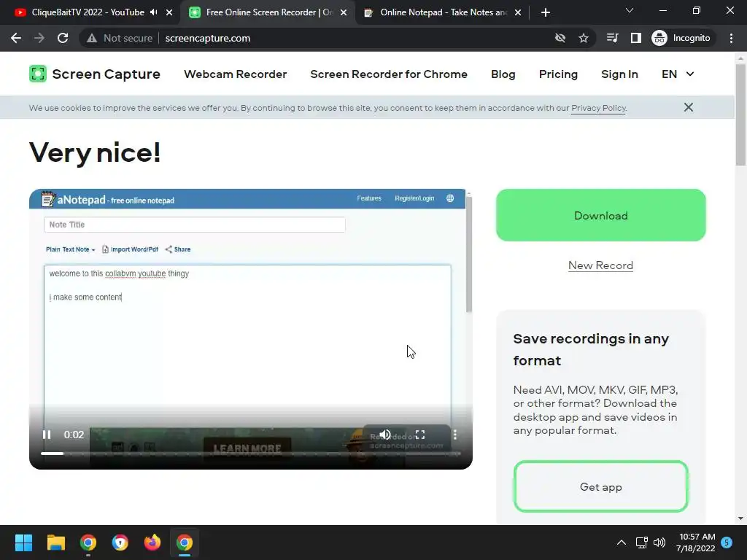This screenshot has width=747, height=560.
Task: Open the video player more options menu
Action: [455, 435]
